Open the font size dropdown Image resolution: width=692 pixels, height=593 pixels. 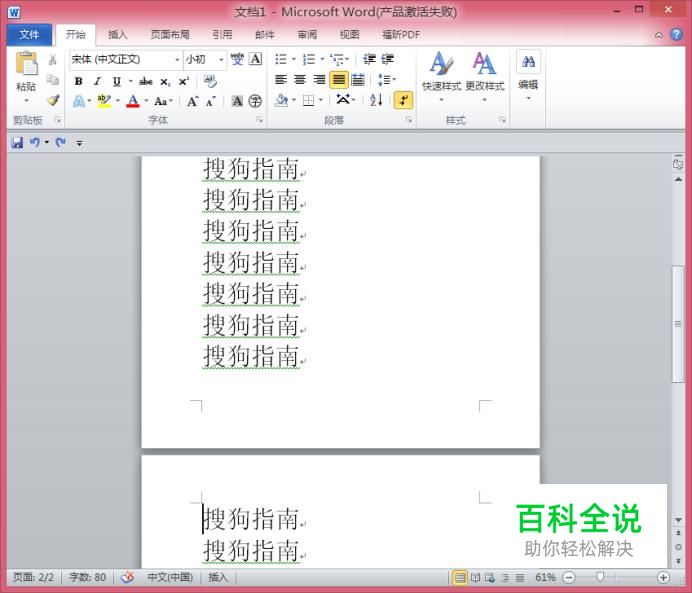(221, 60)
